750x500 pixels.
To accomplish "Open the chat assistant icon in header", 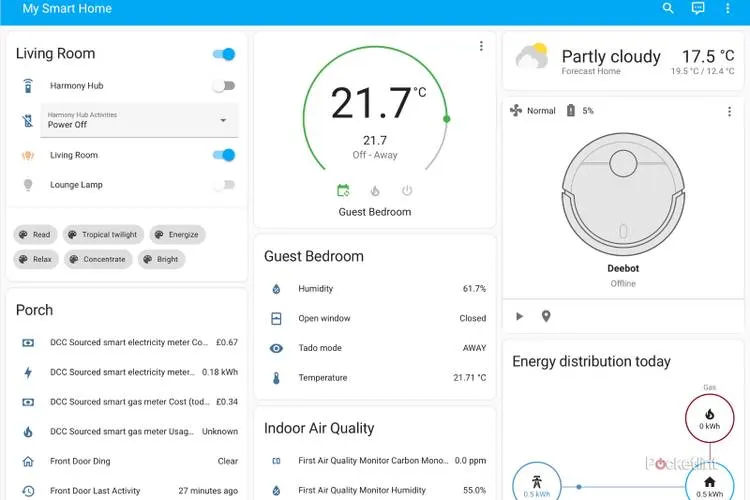I will 698,8.
